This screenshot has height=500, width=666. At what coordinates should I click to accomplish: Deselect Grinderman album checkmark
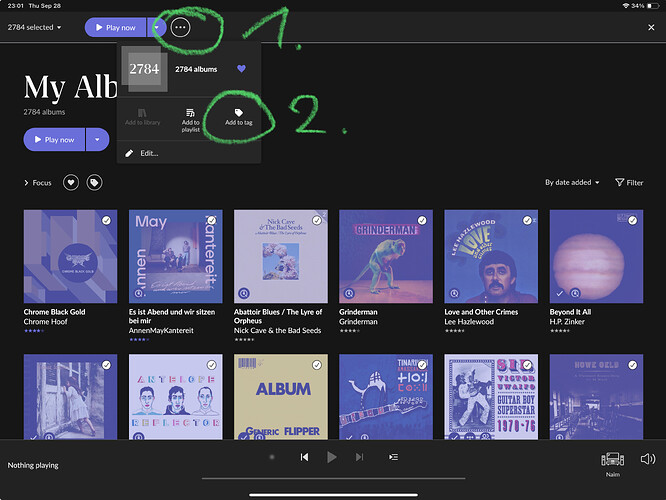422,220
